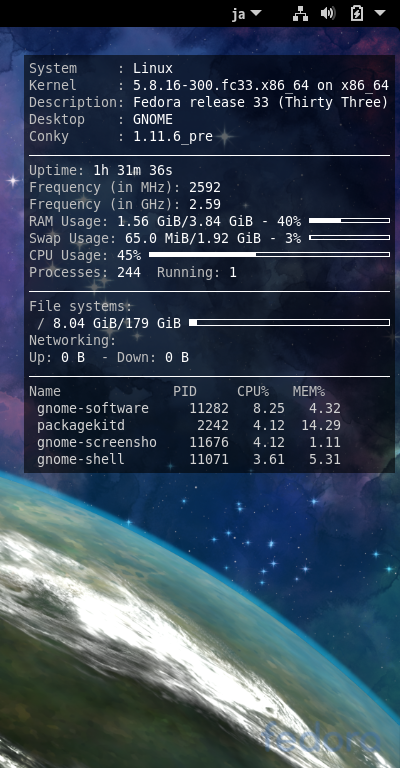Click the GNOME desktop value
The width and height of the screenshot is (400, 768).
coord(153,120)
